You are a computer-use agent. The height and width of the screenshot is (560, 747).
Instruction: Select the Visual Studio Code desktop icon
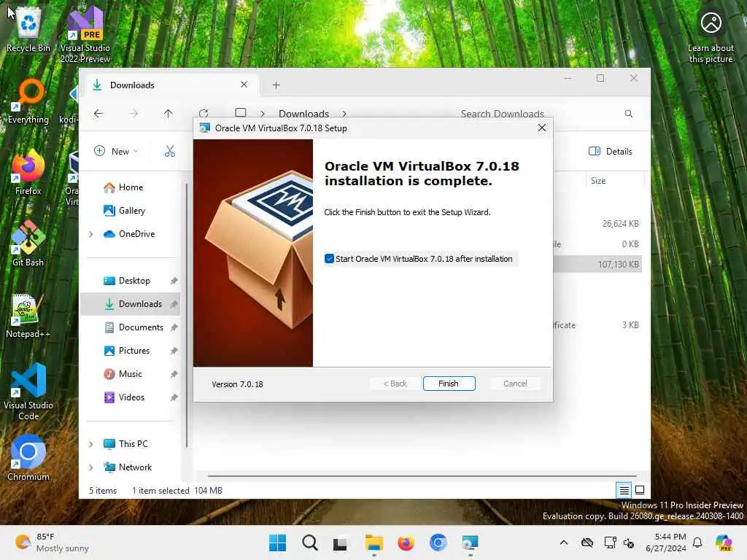[x=28, y=392]
